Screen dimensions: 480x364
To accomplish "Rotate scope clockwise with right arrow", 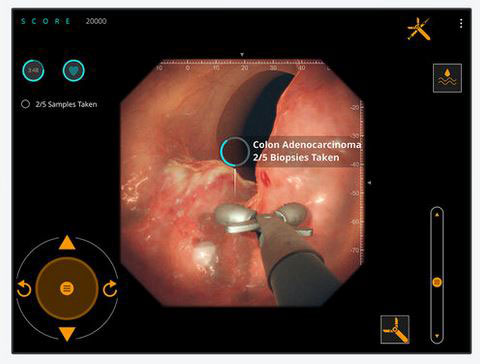I will (110, 289).
